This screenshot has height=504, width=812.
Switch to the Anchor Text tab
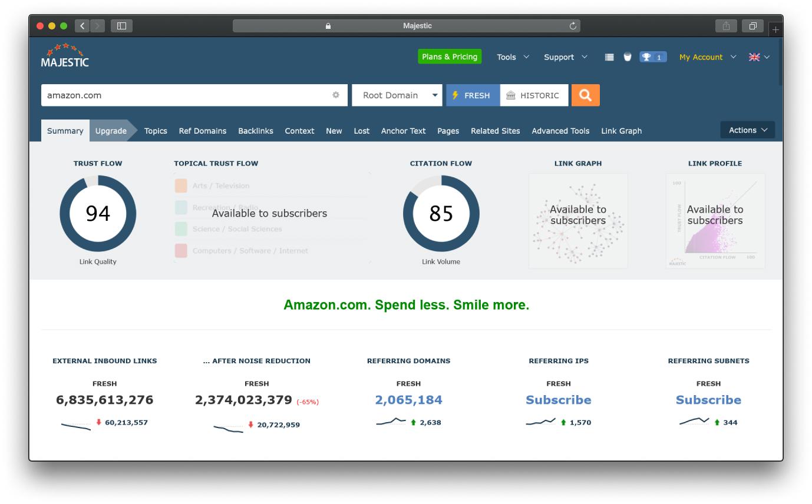coord(403,131)
